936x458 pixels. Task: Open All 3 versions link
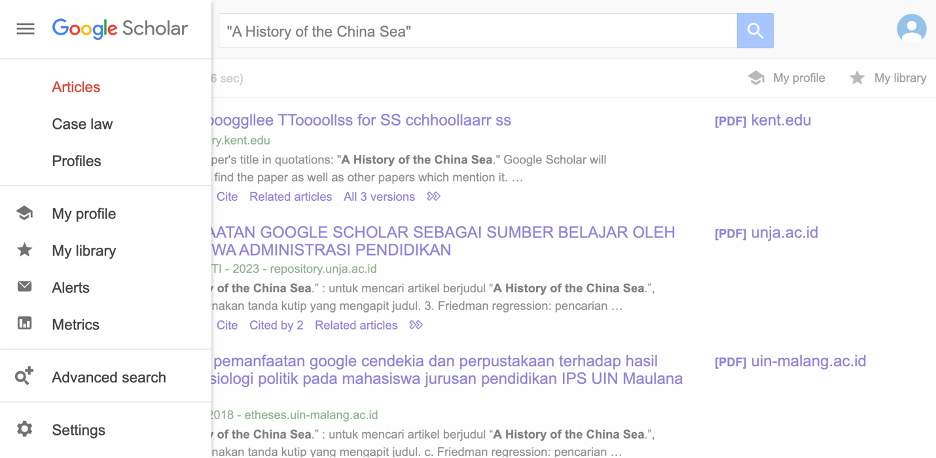pos(379,196)
